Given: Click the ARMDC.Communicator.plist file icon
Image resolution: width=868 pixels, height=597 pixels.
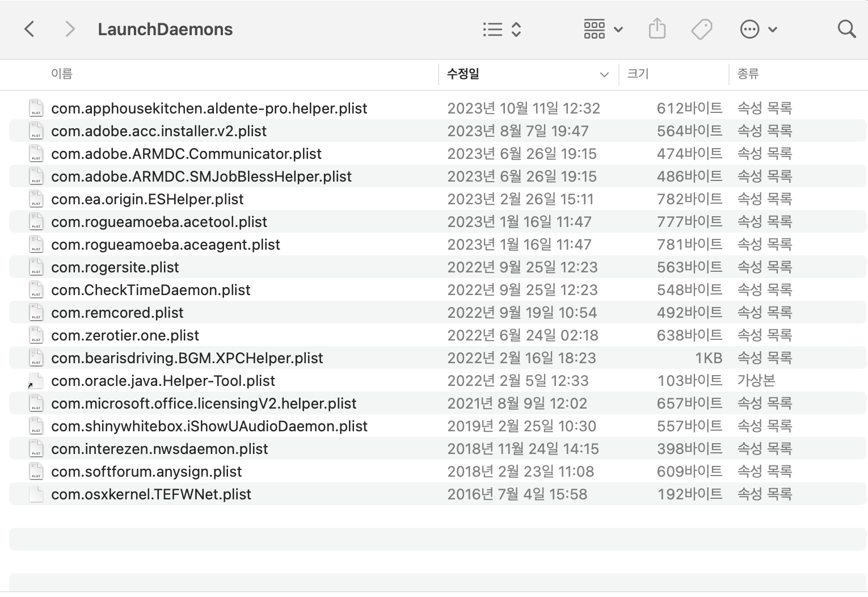Looking at the screenshot, I should (x=36, y=153).
